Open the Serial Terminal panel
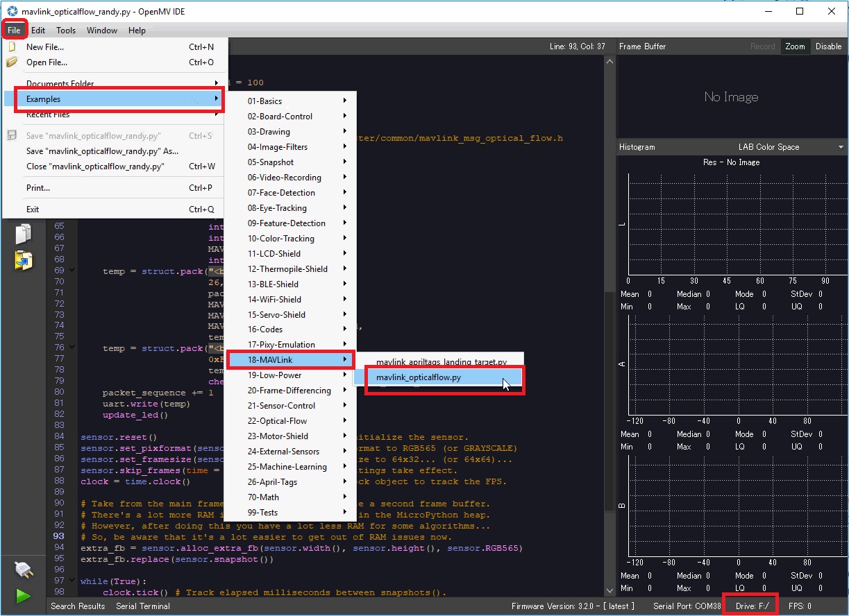Viewport: 849px width, 616px height. coord(143,606)
